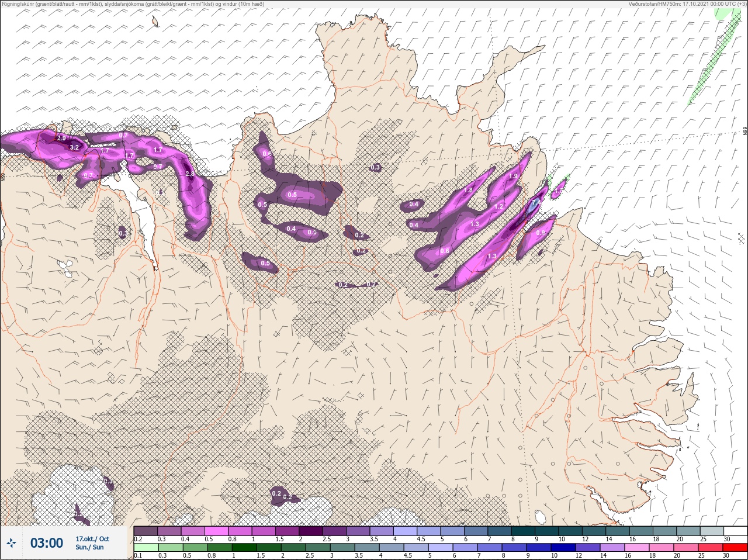This screenshot has width=748, height=560.
Task: Select pale green lower swatch between 0.1 and 0.3
Action: pos(146,548)
